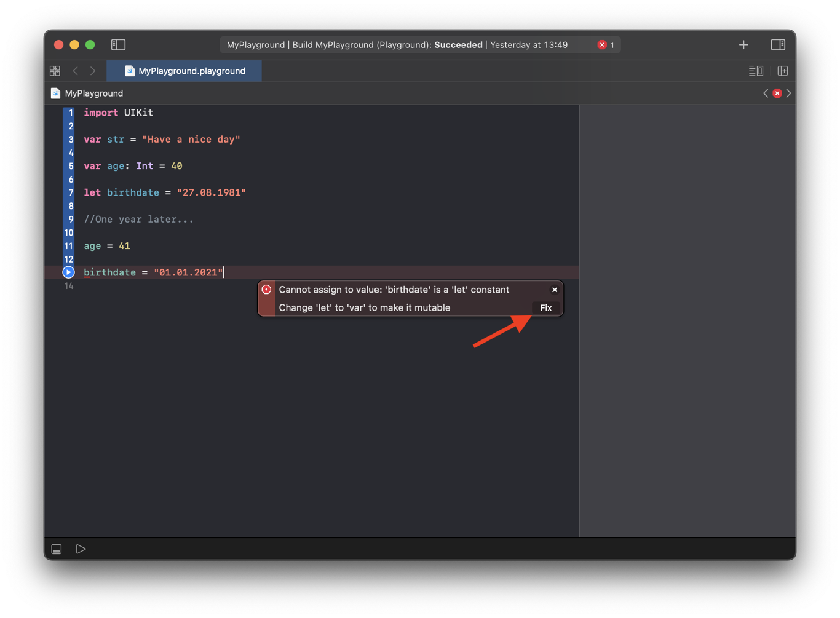The image size is (840, 618).
Task: Run playground up to line 13
Action: [68, 272]
